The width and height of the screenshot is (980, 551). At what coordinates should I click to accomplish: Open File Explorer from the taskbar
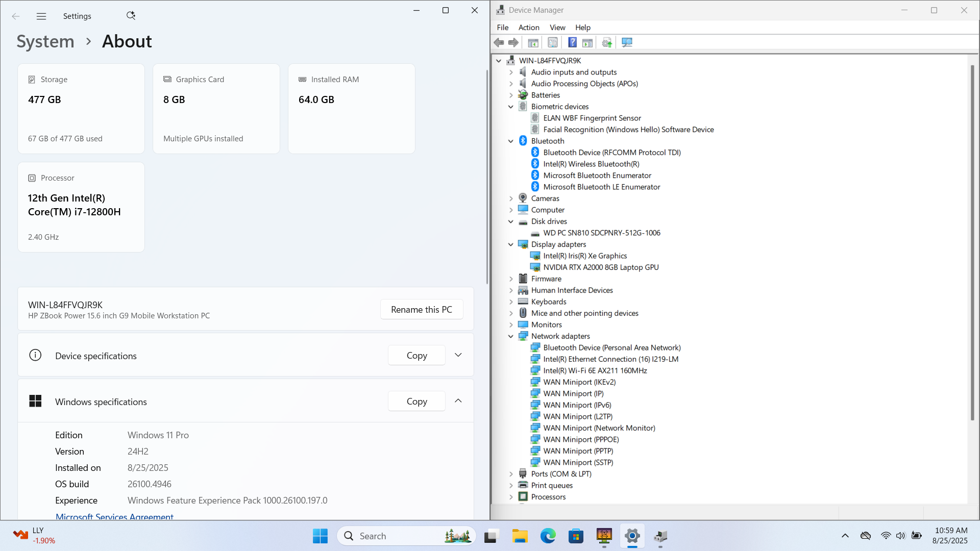point(520,536)
